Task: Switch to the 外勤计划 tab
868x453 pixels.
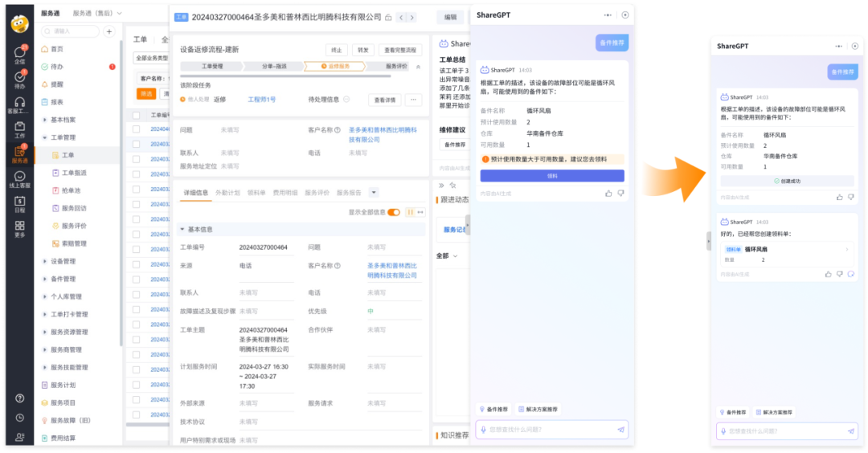Action: pos(227,193)
